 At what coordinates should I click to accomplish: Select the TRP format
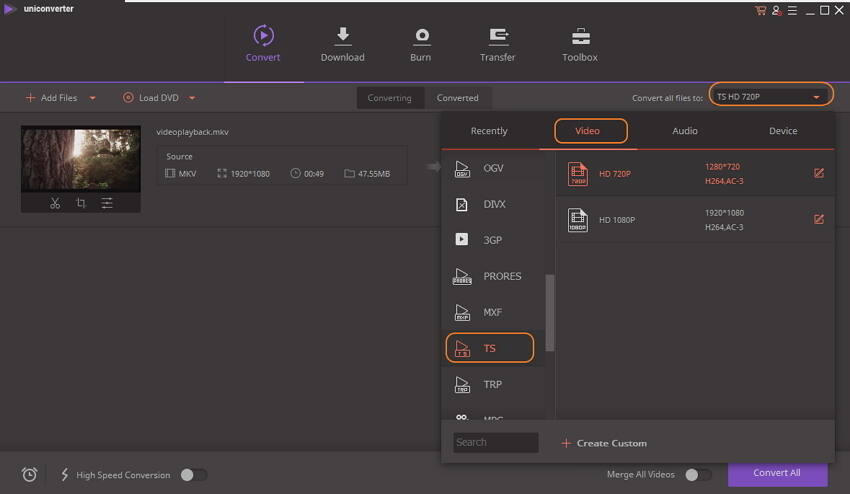pyautogui.click(x=493, y=384)
